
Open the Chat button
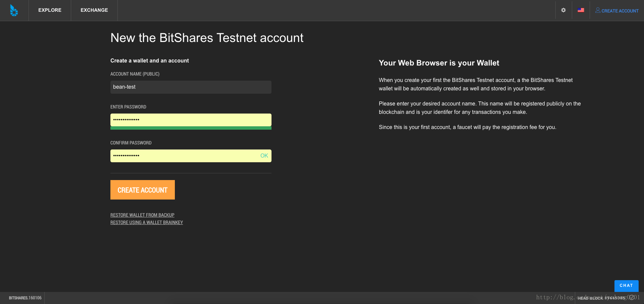[x=626, y=286]
